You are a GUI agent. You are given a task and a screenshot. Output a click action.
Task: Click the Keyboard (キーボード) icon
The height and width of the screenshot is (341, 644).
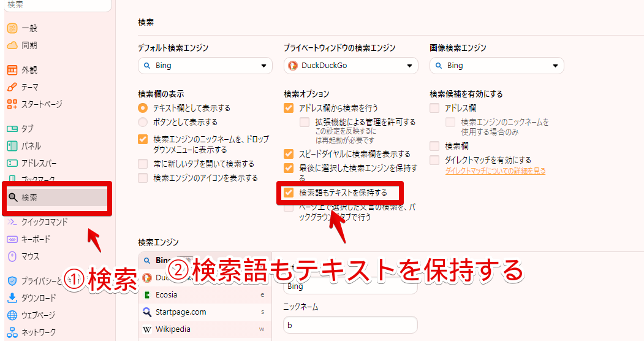12,239
